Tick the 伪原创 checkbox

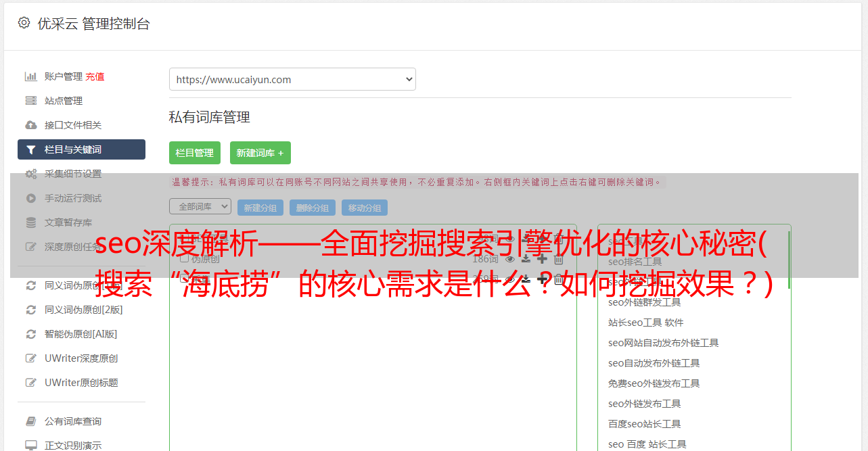184,258
